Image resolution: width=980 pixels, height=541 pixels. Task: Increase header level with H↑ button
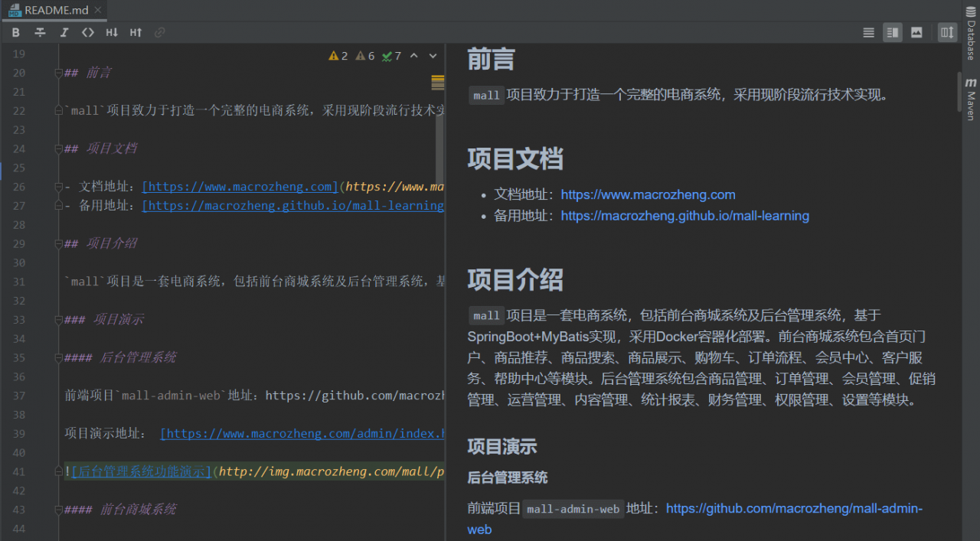click(x=136, y=32)
